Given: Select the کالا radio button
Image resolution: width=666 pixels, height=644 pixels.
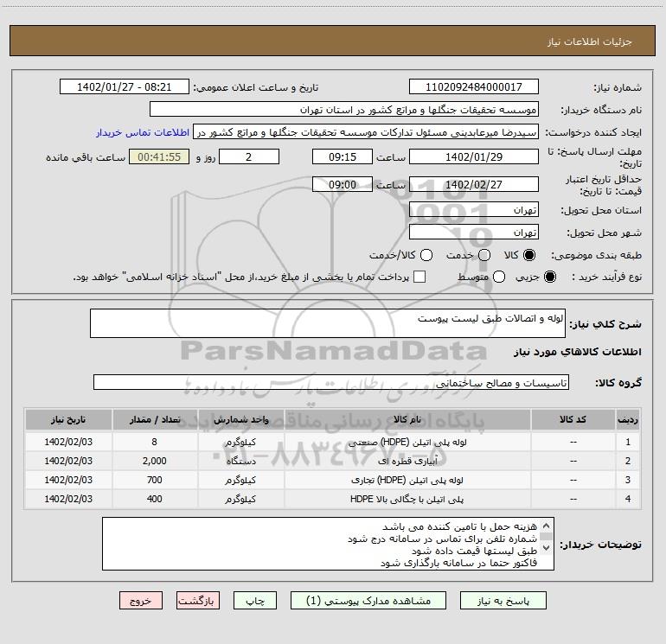Looking at the screenshot, I should 529,255.
